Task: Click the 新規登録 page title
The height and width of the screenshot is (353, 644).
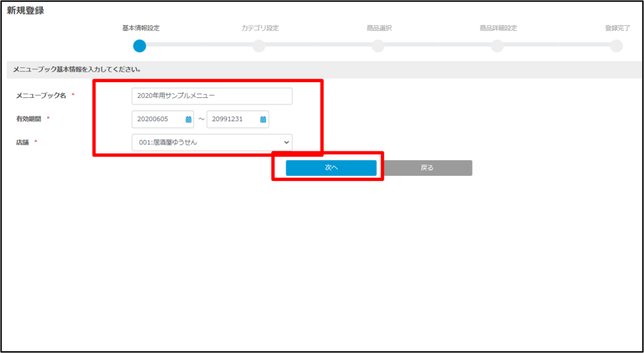Action: click(x=25, y=11)
